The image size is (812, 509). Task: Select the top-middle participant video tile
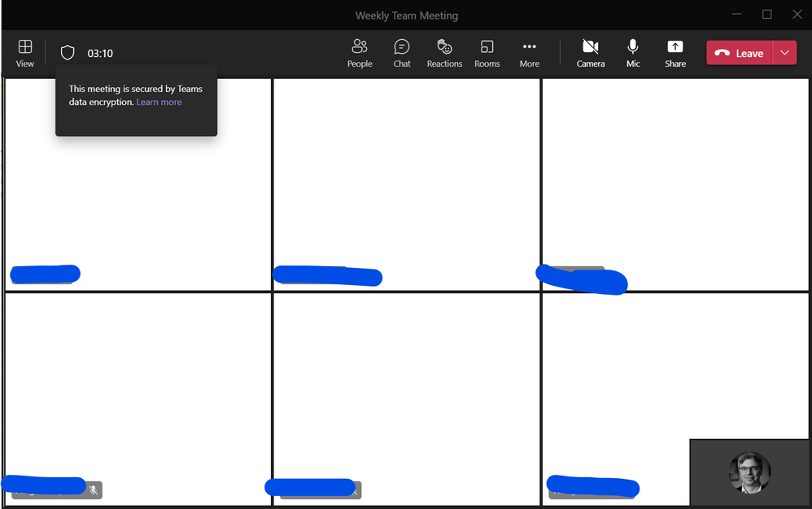point(406,179)
